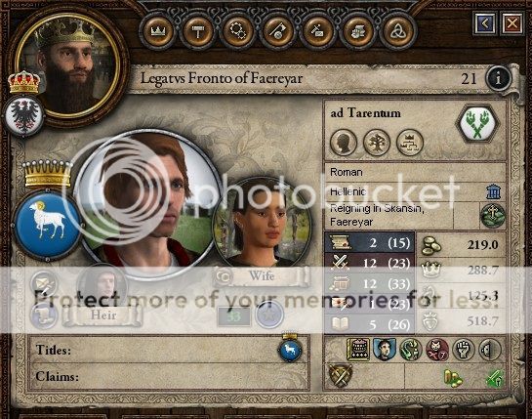Click the ruler portrait of Legatvs Fronto
Image resolution: width=532 pixels, height=419 pixels.
(x=69, y=64)
